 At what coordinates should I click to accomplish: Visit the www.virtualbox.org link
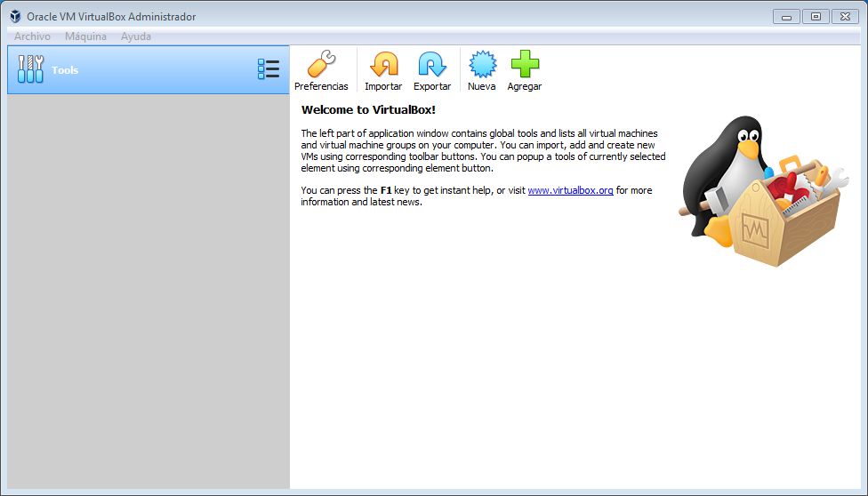point(570,190)
